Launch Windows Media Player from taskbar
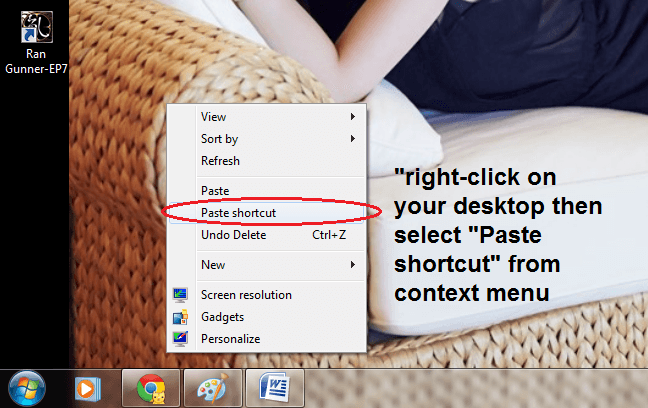This screenshot has width=648, height=408. 88,389
